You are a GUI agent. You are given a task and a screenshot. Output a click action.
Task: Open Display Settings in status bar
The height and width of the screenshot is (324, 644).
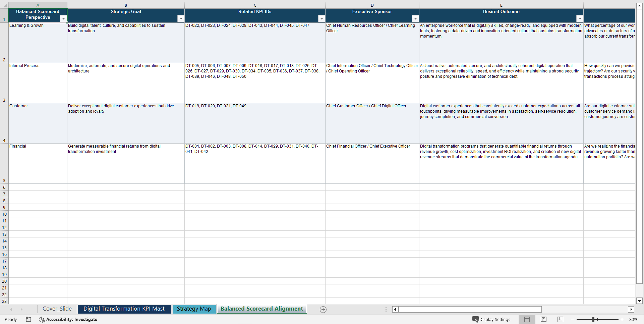[491, 319]
